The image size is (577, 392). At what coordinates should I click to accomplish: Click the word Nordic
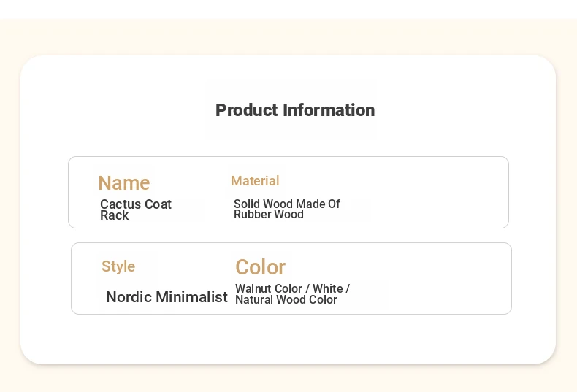129,297
